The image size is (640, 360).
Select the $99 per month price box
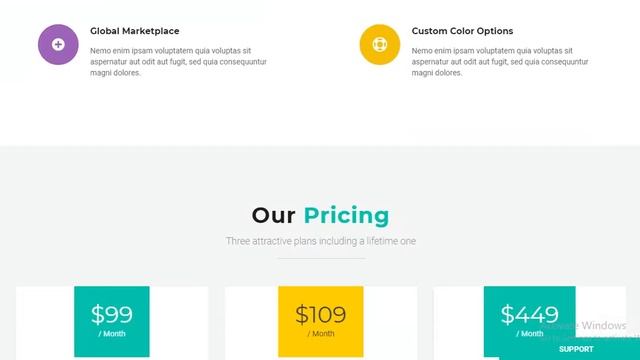pos(112,322)
